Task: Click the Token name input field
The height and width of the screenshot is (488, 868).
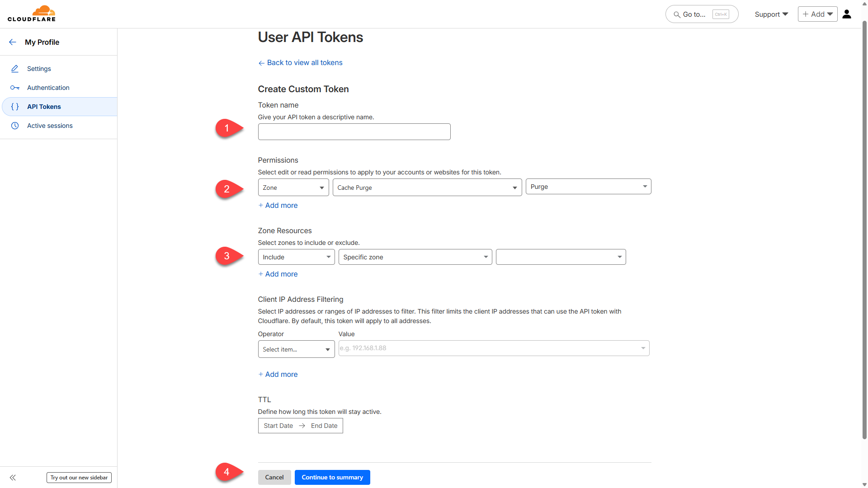Action: 354,132
